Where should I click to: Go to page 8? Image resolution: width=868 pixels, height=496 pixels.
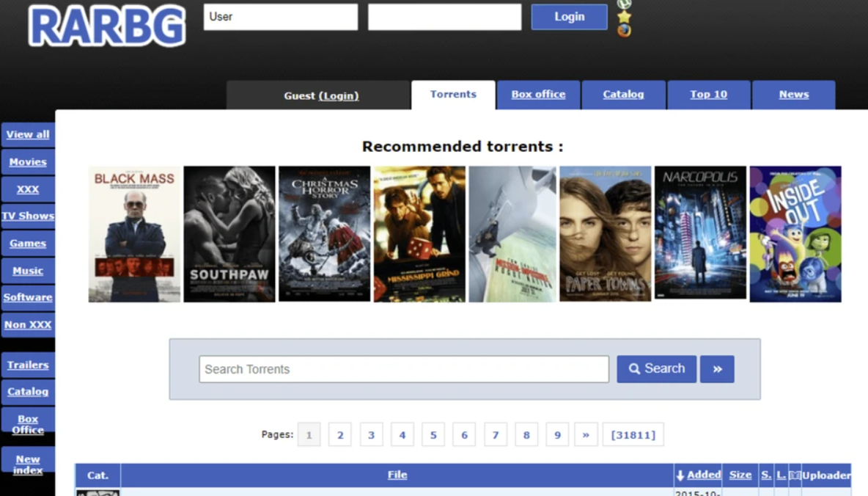(526, 435)
